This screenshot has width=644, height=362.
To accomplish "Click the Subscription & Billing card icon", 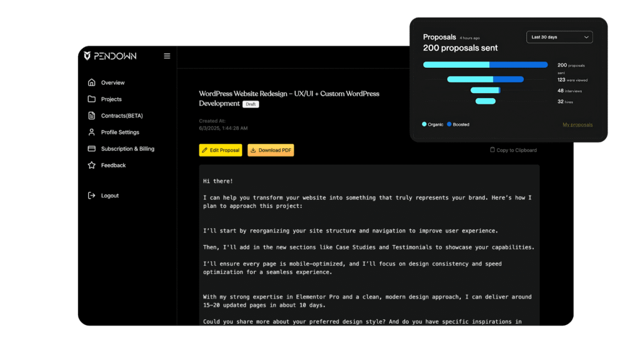I will pos(92,149).
